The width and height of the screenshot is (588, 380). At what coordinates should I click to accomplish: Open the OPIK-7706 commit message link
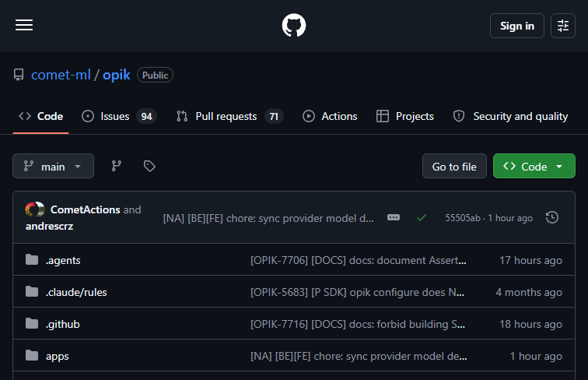[x=358, y=260]
